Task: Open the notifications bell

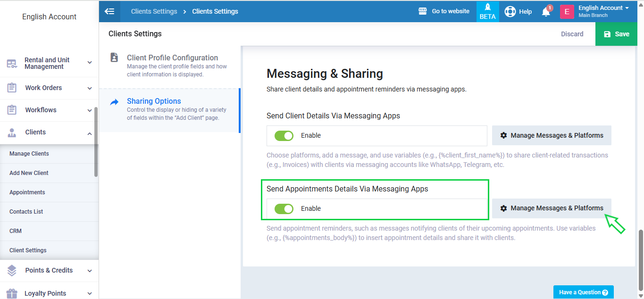Action: pyautogui.click(x=546, y=12)
